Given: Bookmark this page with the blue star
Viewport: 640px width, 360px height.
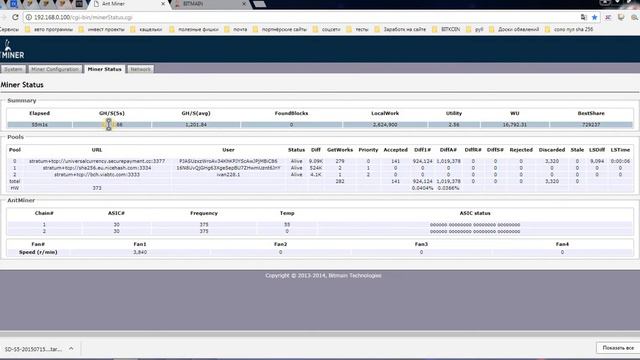Looking at the screenshot, I should (595, 17).
